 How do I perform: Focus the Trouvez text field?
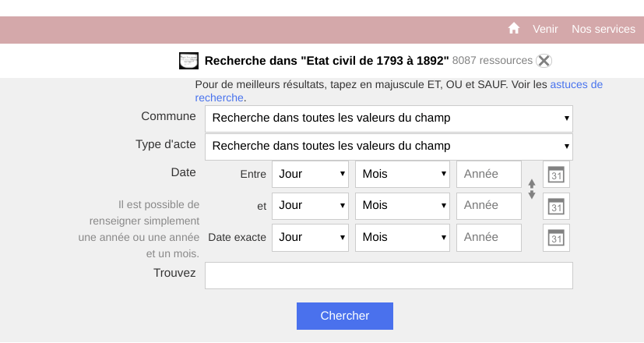[x=389, y=275]
